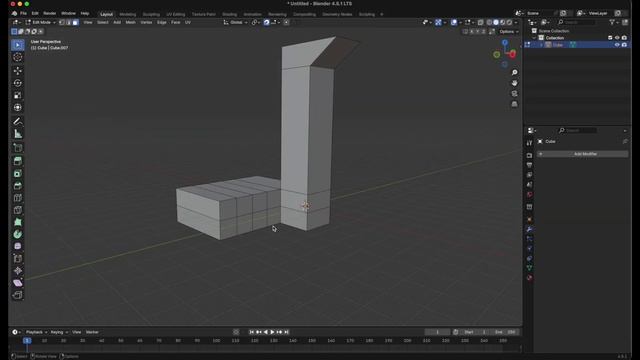
Task: Select the Shear tool
Action: point(18,282)
